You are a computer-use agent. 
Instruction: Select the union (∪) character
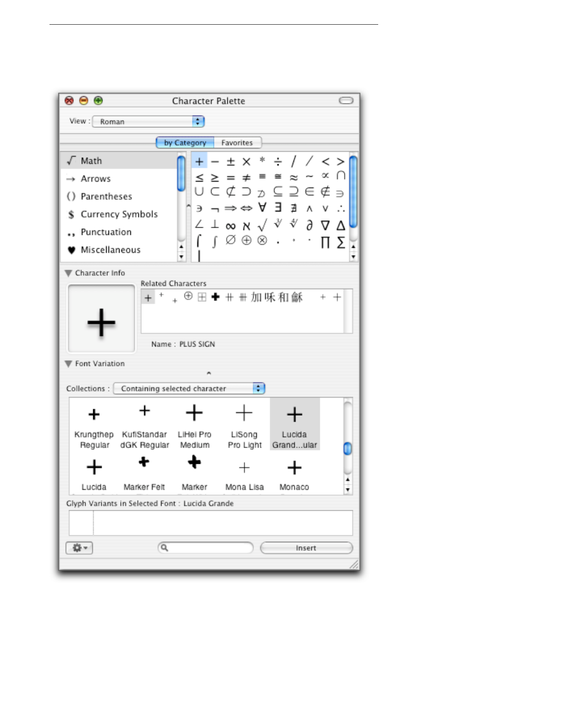[x=199, y=192]
